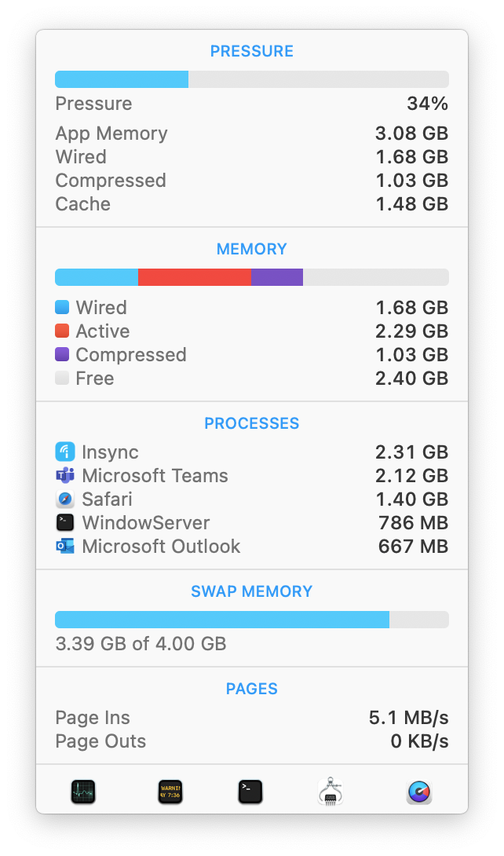Click the WindowServer process icon
Image resolution: width=504 pixels, height=856 pixels.
point(65,522)
